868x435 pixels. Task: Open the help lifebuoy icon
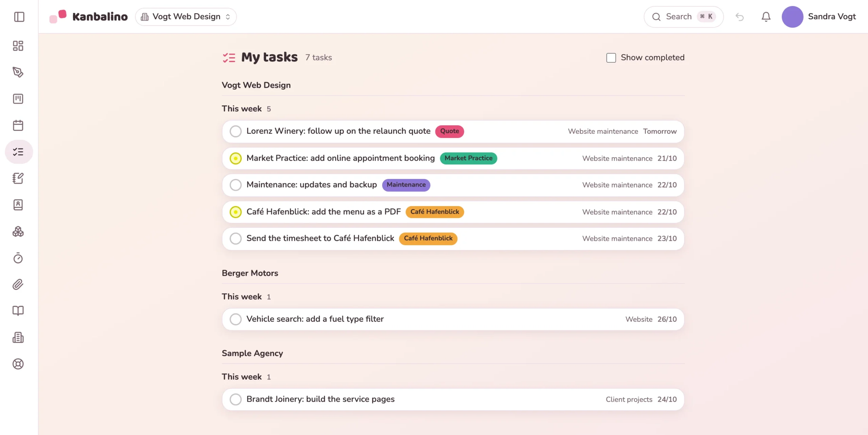click(x=18, y=364)
